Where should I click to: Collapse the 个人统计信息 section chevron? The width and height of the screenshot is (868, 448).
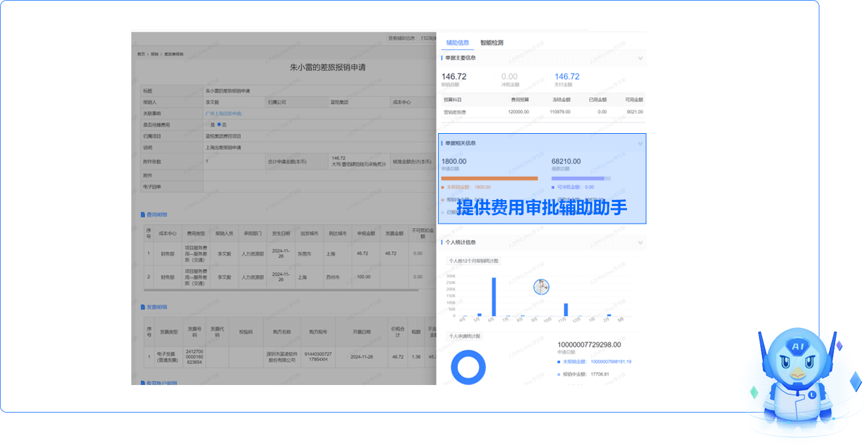tap(640, 243)
